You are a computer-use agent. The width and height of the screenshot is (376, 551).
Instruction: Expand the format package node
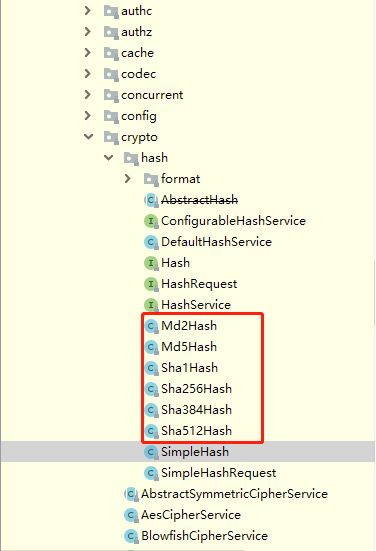(x=128, y=179)
